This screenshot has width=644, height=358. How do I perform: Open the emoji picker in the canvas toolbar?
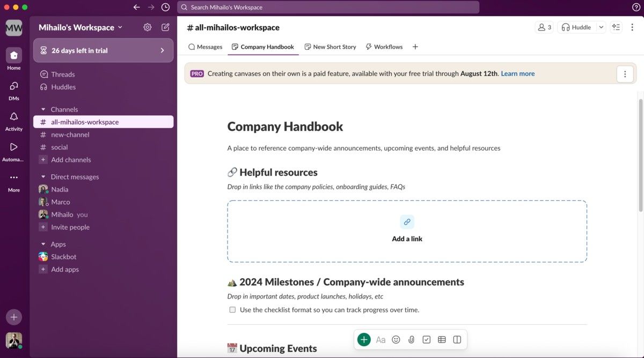tap(396, 339)
